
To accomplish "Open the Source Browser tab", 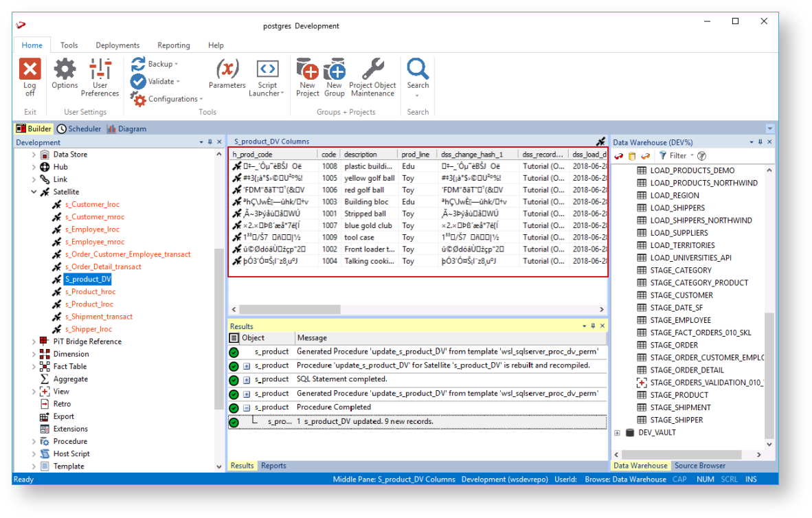I will coord(700,466).
